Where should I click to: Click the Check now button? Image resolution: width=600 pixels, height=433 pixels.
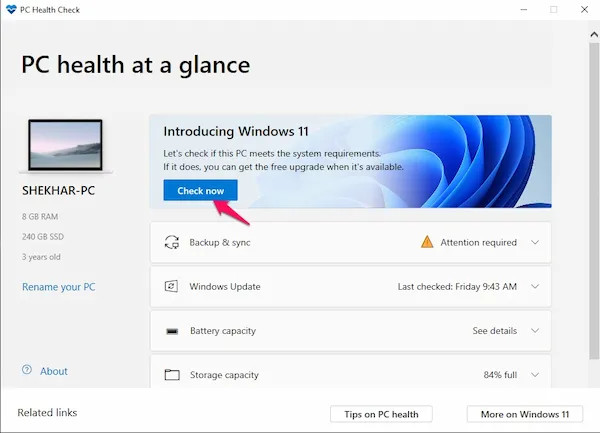[x=201, y=190]
